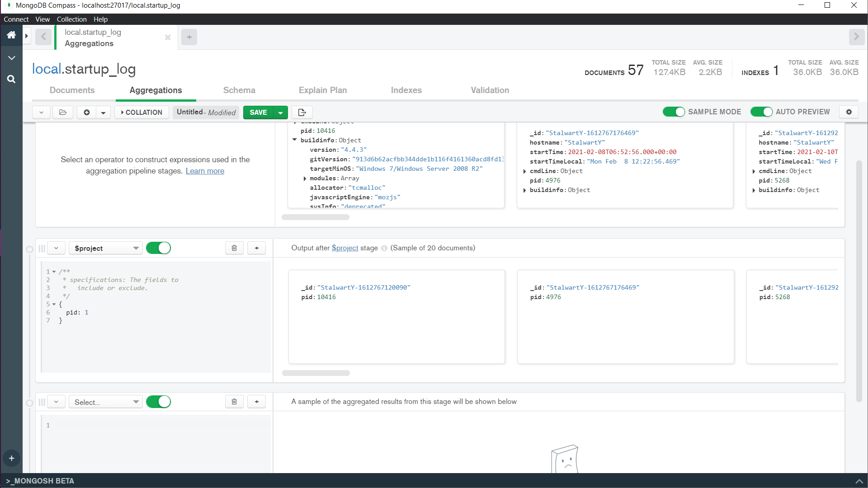The width and height of the screenshot is (868, 488).
Task: Switch to the Explain Plan tab
Action: tap(323, 90)
